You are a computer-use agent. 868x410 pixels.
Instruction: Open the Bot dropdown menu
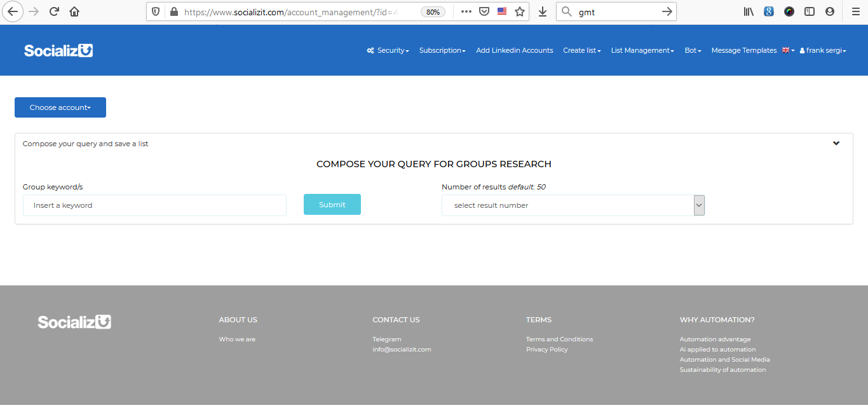pyautogui.click(x=693, y=50)
